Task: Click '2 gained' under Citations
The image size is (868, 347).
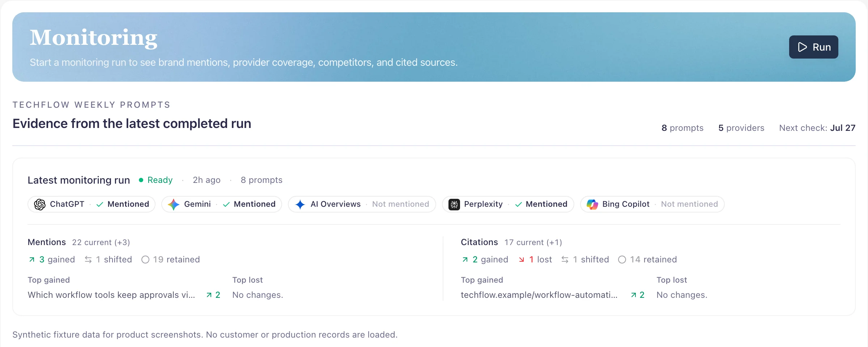Action: tap(490, 260)
